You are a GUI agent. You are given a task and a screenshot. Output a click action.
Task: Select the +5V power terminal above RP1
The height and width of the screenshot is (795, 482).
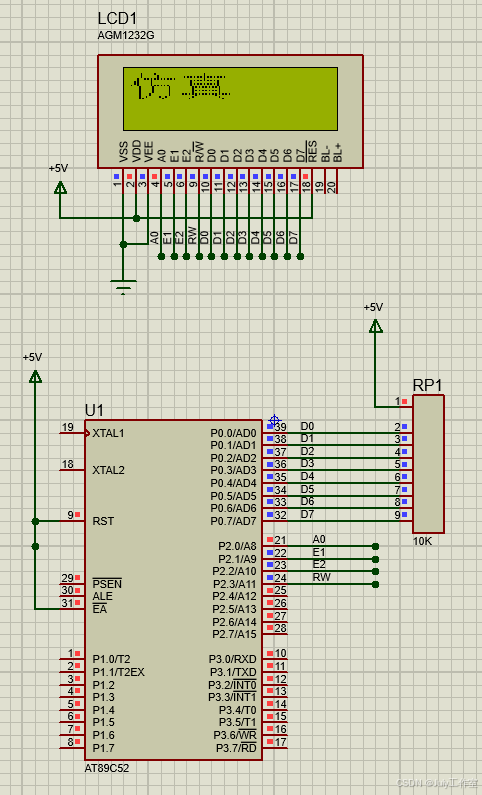376,326
